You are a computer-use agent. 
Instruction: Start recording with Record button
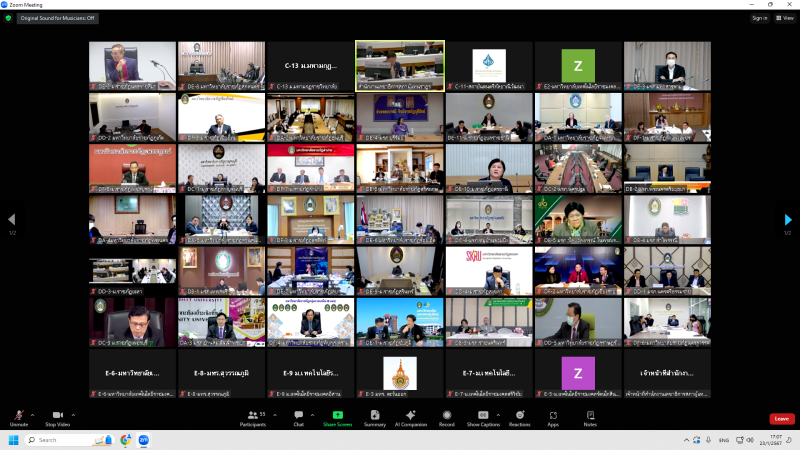tap(446, 417)
